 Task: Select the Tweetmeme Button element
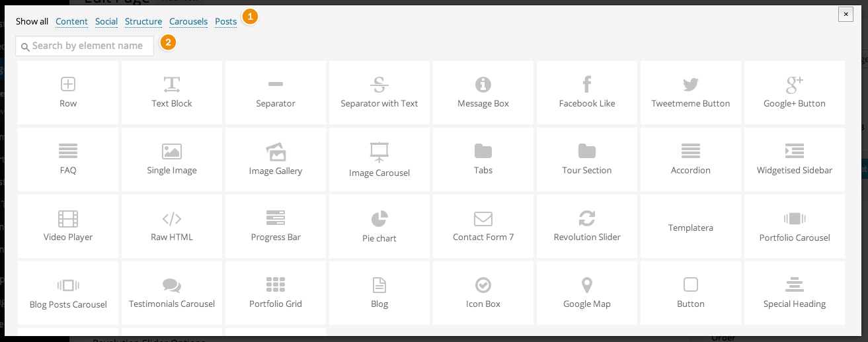click(x=691, y=92)
